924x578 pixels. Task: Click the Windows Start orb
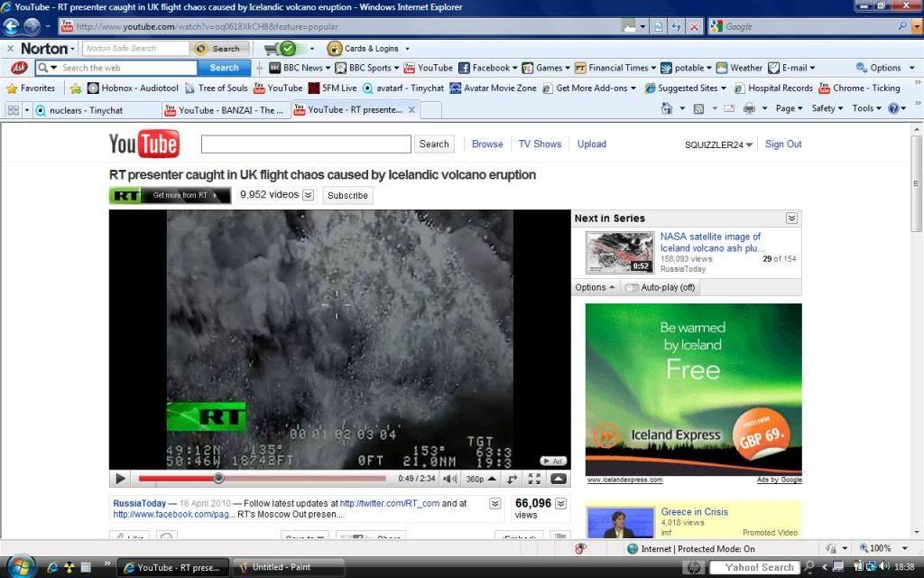pyautogui.click(x=20, y=567)
